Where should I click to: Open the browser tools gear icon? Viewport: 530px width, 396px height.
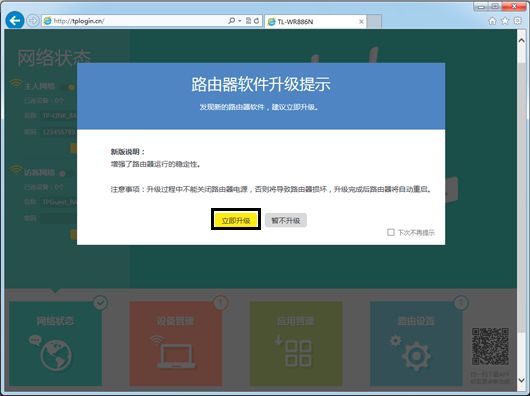(517, 21)
